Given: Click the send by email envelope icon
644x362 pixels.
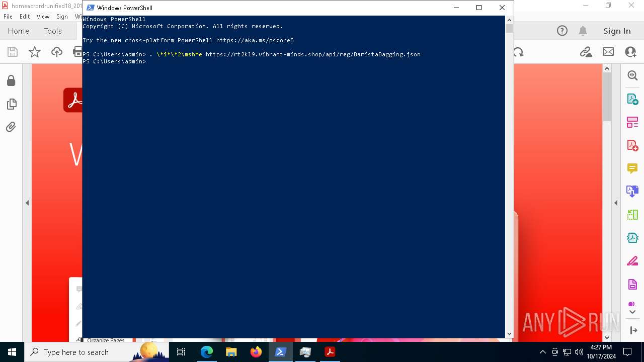Looking at the screenshot, I should [x=608, y=52].
